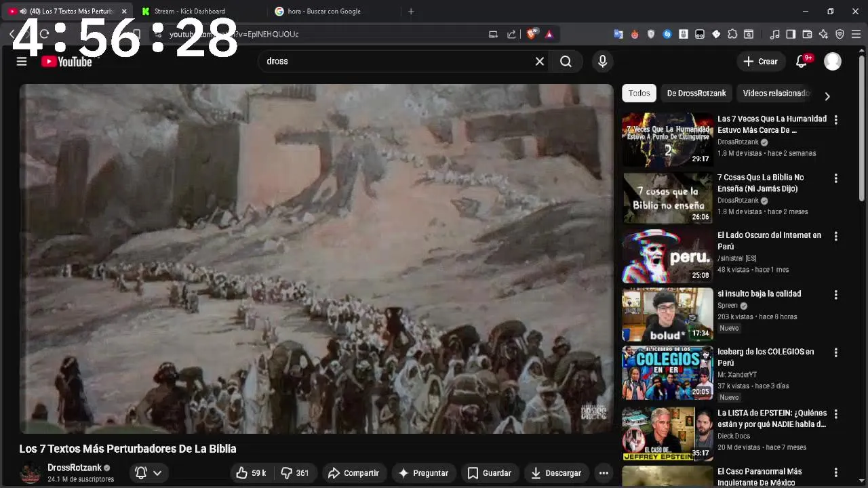Open DrossRotzank channel avatar
This screenshot has height=488, width=868.
[x=30, y=473]
